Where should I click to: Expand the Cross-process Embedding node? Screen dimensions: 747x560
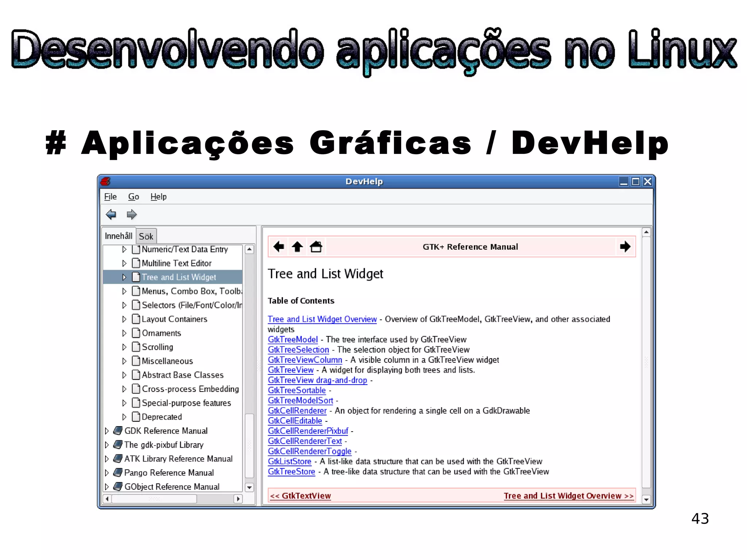(x=124, y=389)
